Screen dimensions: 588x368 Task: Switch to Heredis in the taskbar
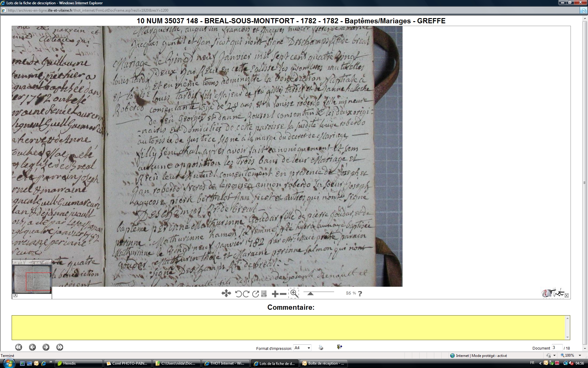coord(78,363)
